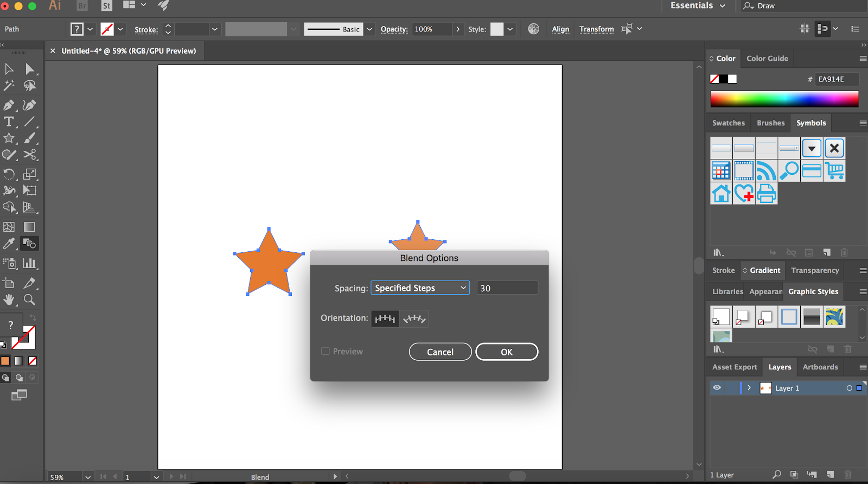Open the Color panel menu
Viewport: 868px width, 484px height.
[x=863, y=59]
